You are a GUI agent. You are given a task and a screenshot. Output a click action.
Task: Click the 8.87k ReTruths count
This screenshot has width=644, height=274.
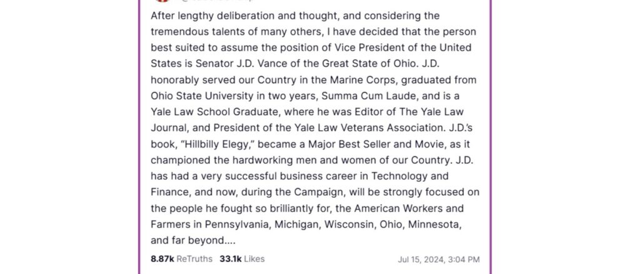(x=181, y=259)
